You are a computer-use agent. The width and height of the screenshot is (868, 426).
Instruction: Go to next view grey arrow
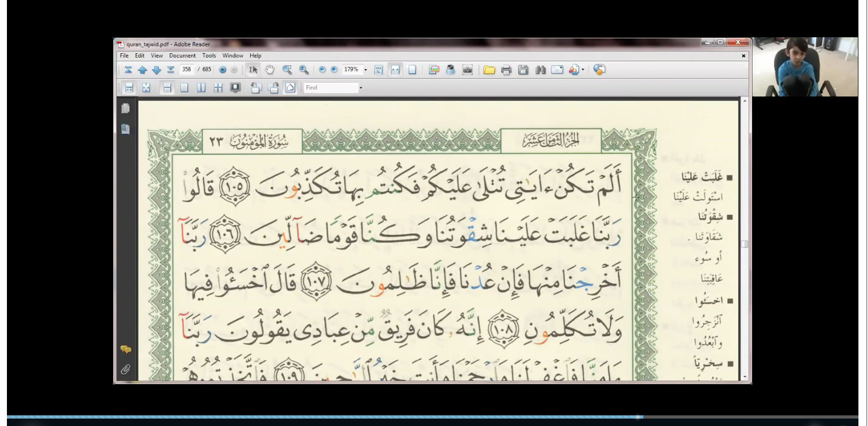(x=234, y=70)
